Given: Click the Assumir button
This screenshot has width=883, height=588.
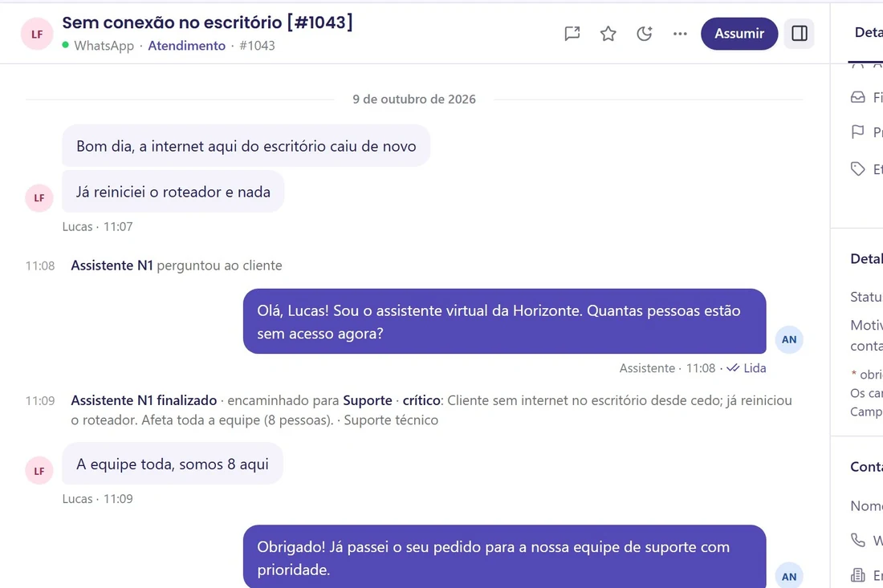Looking at the screenshot, I should coord(739,34).
